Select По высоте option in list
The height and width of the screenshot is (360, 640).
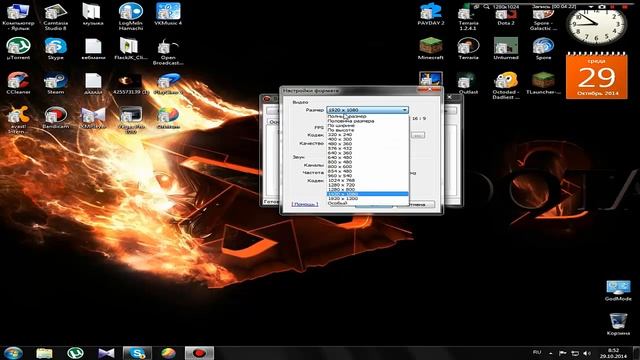click(368, 130)
